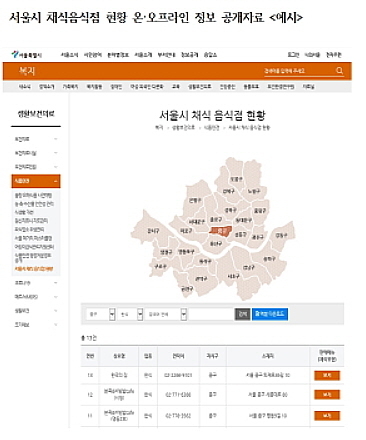Click the magnifier icon in orange bar

click(x=339, y=70)
